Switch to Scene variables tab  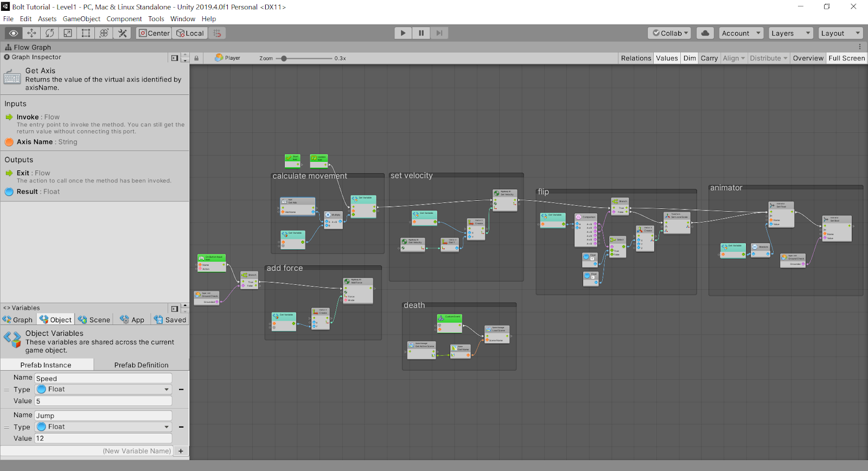pos(94,320)
